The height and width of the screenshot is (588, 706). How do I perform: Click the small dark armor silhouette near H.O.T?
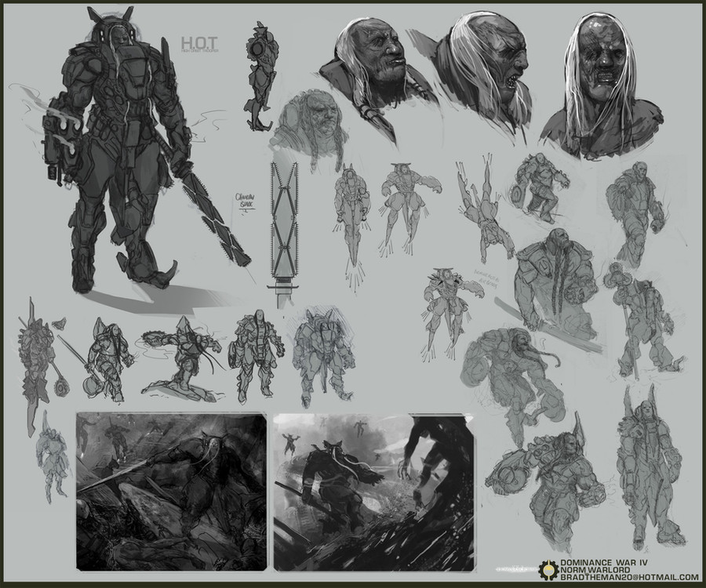[260, 77]
